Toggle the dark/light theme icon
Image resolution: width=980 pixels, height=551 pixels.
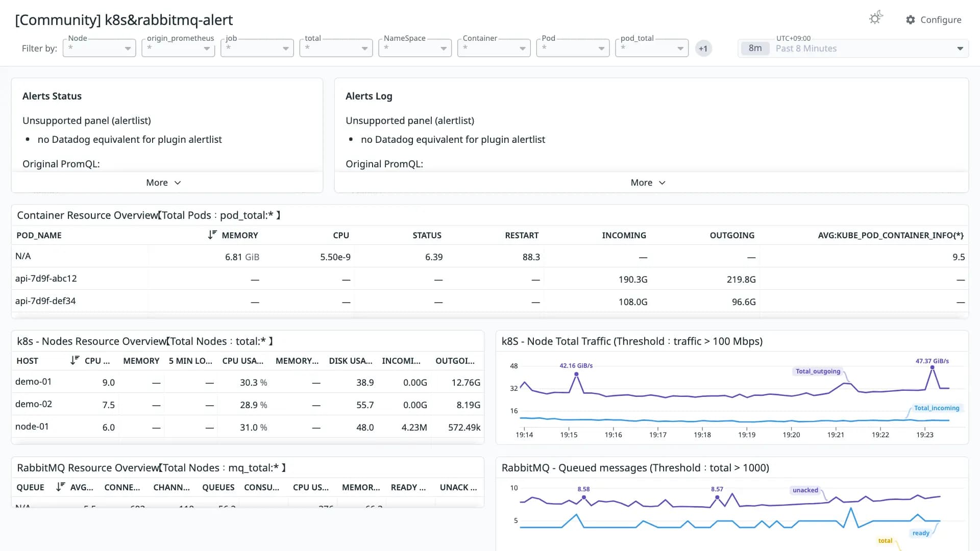[875, 18]
